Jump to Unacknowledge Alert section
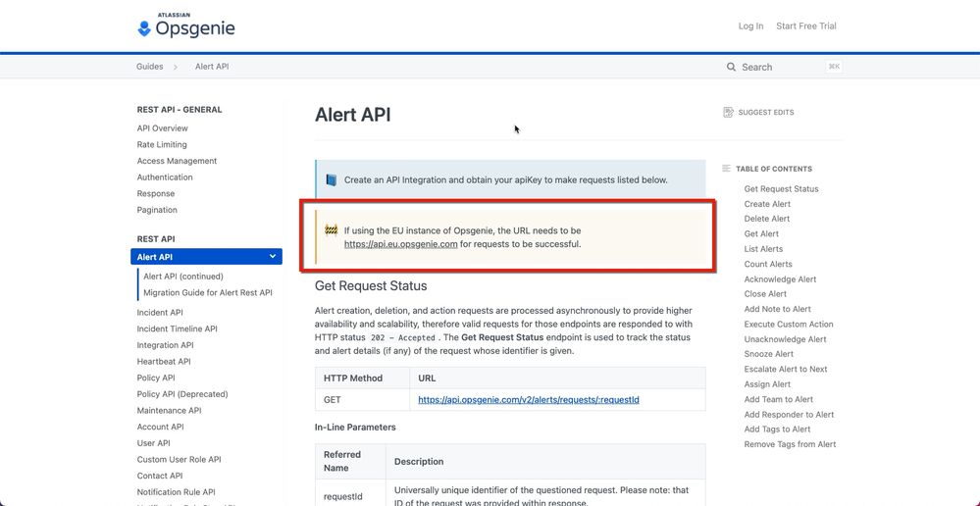The height and width of the screenshot is (506, 980). (x=785, y=339)
